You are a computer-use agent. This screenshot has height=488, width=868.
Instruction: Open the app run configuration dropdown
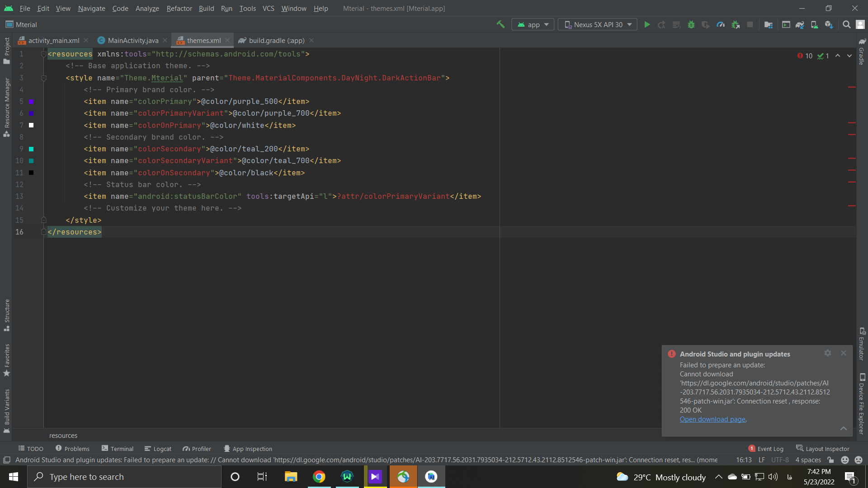(x=533, y=24)
